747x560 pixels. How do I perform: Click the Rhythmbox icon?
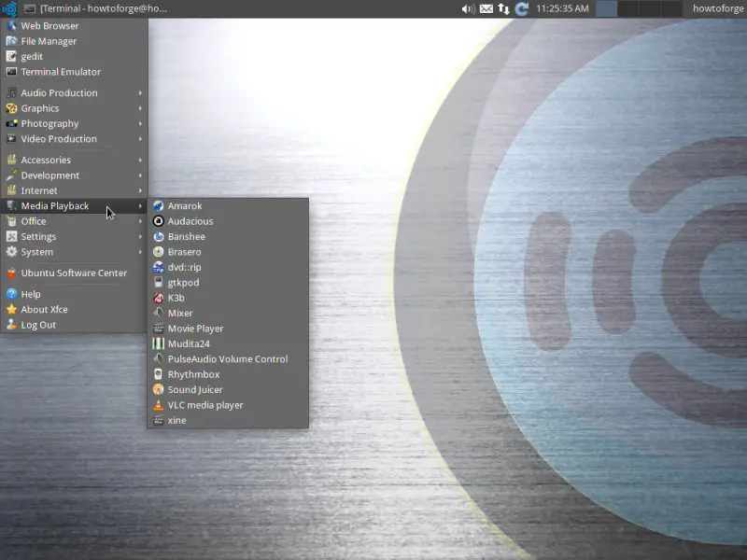click(158, 374)
